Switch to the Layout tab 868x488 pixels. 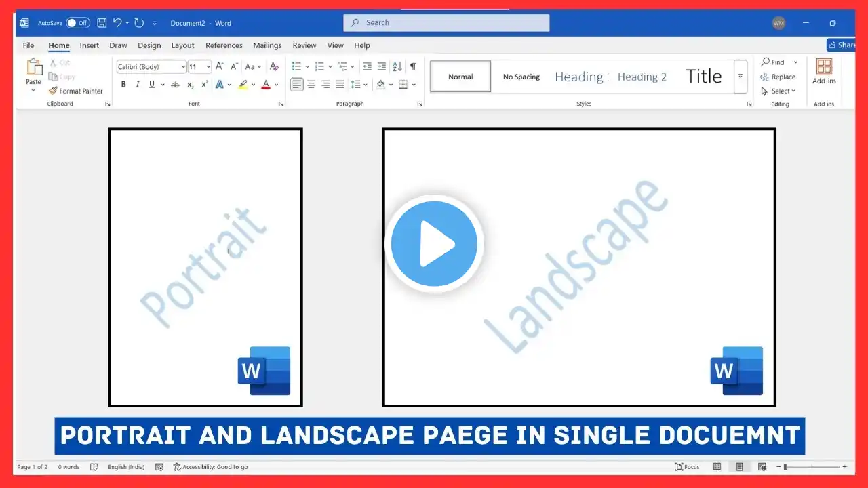(x=182, y=45)
